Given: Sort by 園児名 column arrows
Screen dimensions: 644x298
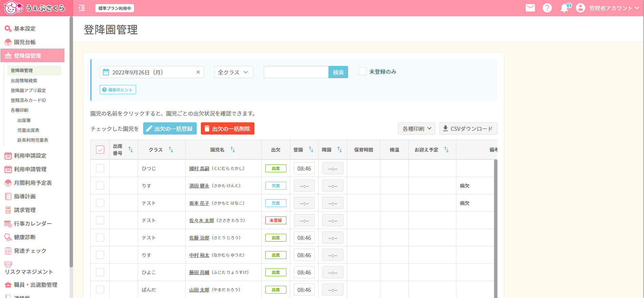Looking at the screenshot, I should [233, 150].
